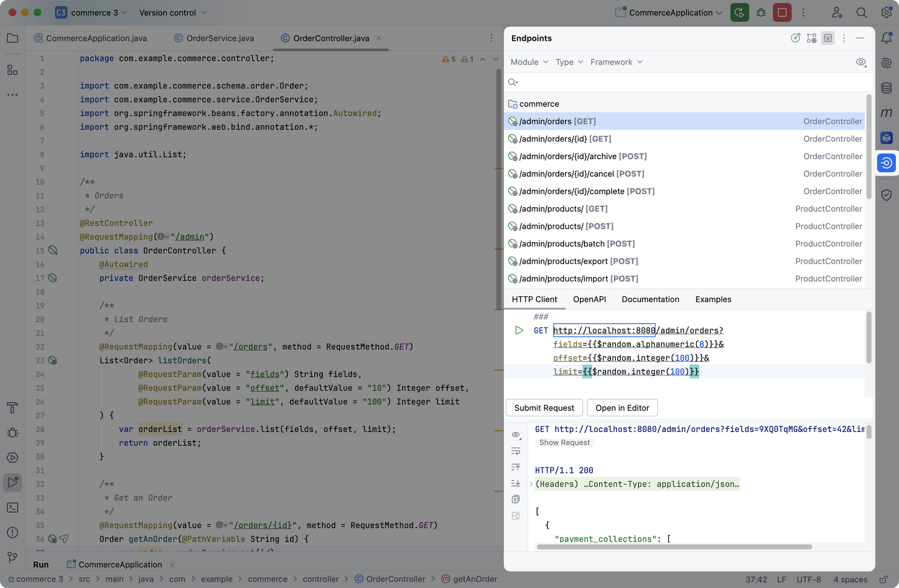Open the run toolbar more actions menu
899x588 pixels.
click(x=804, y=13)
